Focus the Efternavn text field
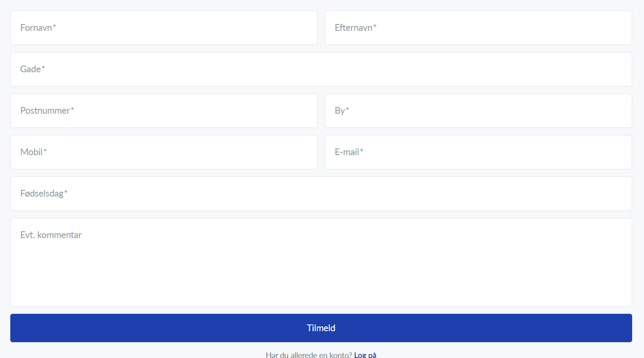Viewport: 644px width, 358px height. pyautogui.click(x=478, y=28)
